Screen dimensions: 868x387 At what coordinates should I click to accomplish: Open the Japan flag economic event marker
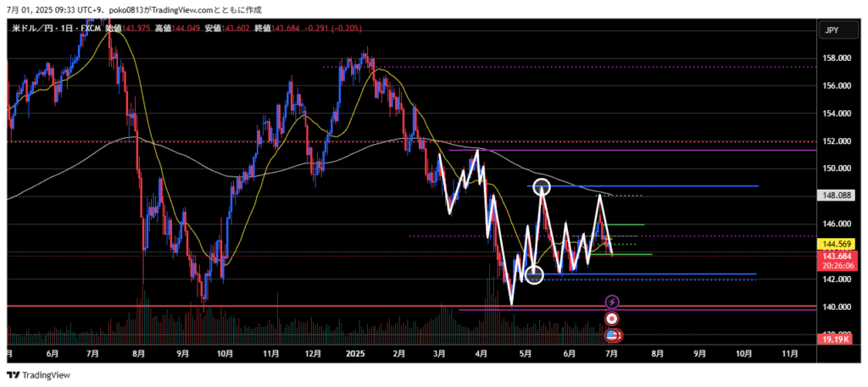(x=612, y=318)
